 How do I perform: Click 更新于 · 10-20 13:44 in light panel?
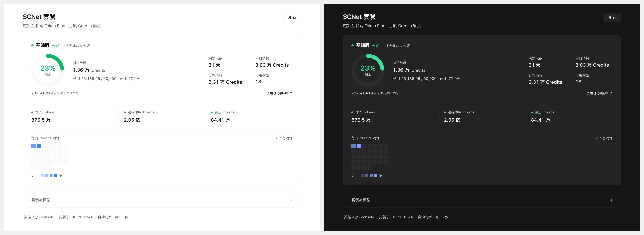coord(76,217)
